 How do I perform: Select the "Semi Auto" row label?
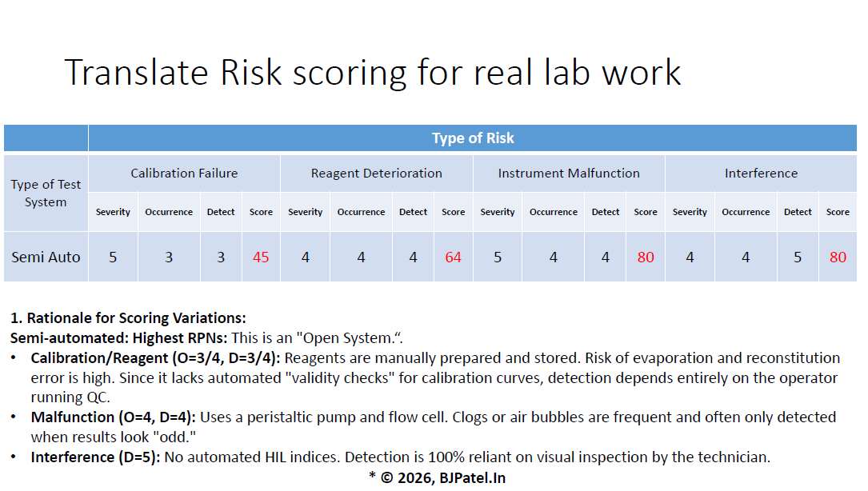46,257
